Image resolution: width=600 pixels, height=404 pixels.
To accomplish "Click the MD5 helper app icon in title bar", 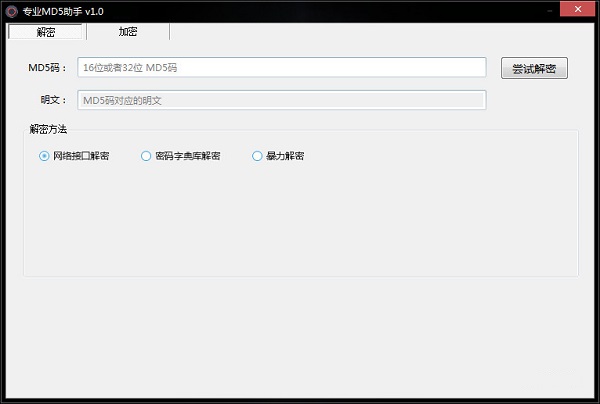I will (11, 11).
